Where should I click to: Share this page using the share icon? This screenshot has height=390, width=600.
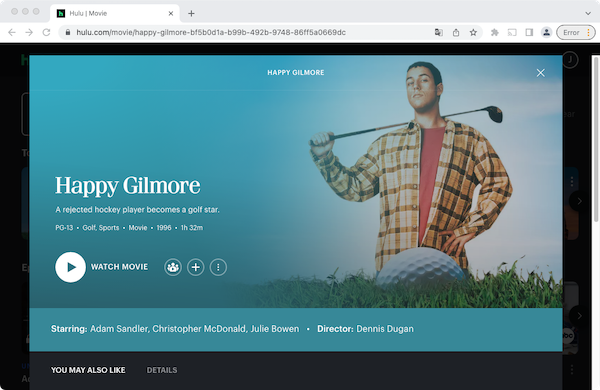pos(456,33)
